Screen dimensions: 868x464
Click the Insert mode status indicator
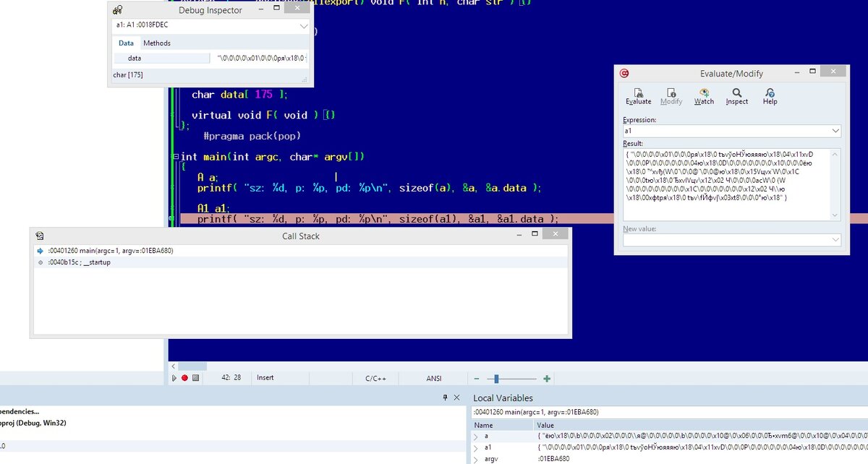click(x=265, y=378)
